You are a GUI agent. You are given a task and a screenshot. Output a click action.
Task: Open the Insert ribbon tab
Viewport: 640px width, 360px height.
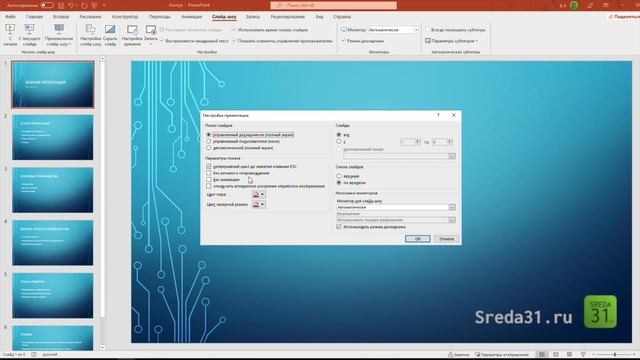pyautogui.click(x=61, y=17)
